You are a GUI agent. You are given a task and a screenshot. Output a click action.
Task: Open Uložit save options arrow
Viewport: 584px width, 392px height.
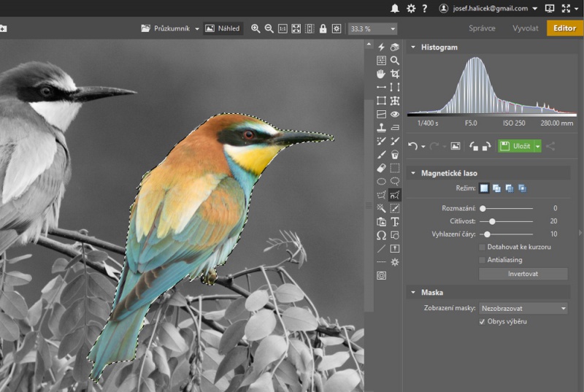coord(538,146)
